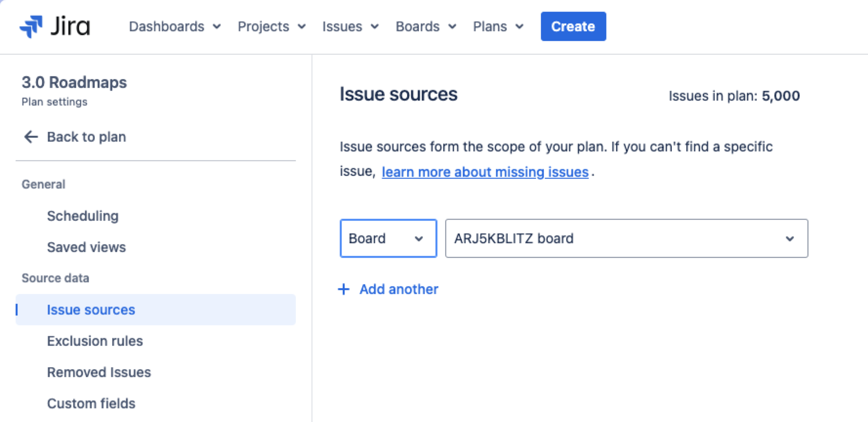Viewport: 868px width, 422px height.
Task: Click the Source data section label
Action: click(x=55, y=278)
